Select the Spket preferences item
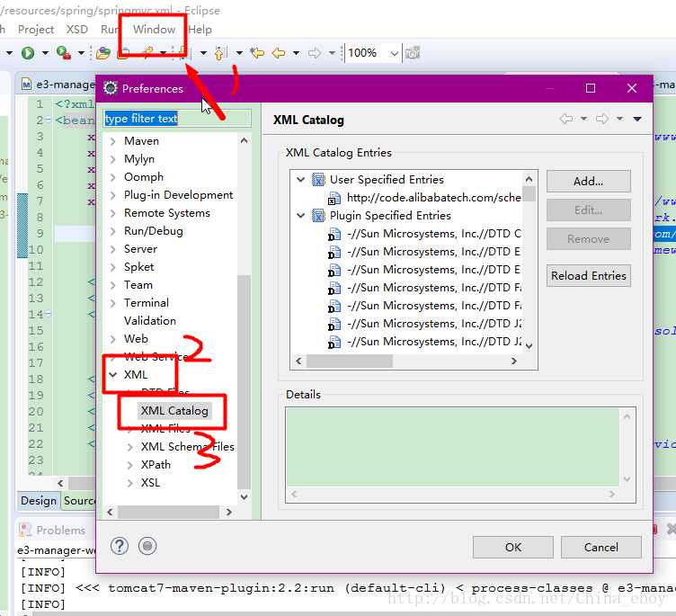The height and width of the screenshot is (616, 676). coord(138,267)
